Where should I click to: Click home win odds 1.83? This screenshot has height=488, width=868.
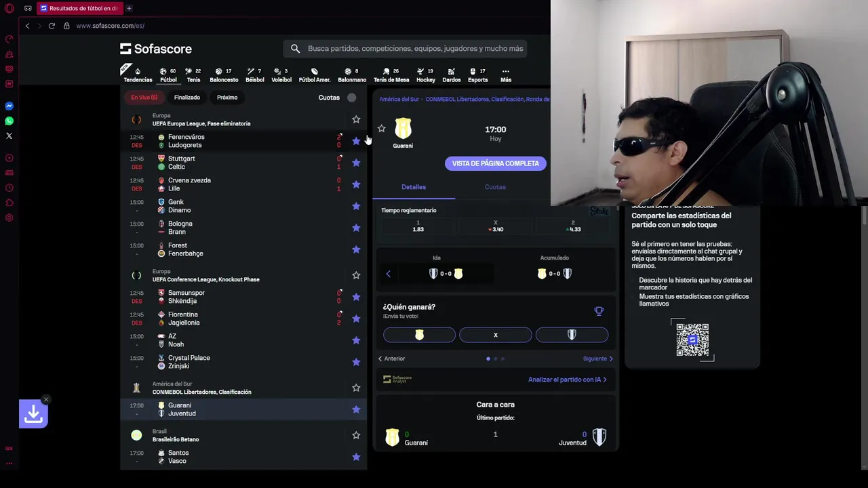[x=418, y=226]
